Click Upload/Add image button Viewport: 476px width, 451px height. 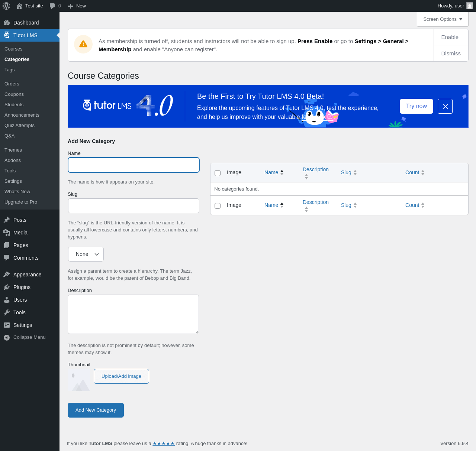(x=121, y=376)
